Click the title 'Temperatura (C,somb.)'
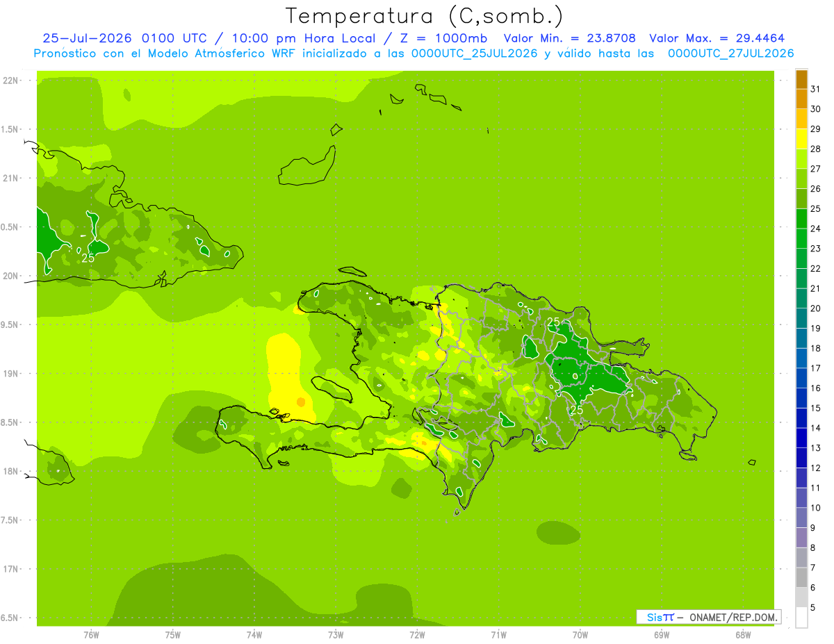This screenshot has width=834, height=644. coord(425,16)
